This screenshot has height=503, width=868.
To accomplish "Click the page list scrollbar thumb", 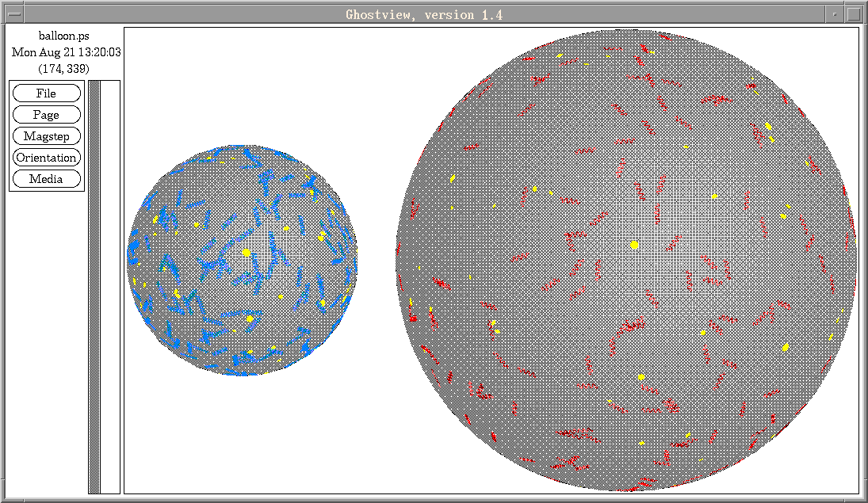I will pyautogui.click(x=94, y=285).
